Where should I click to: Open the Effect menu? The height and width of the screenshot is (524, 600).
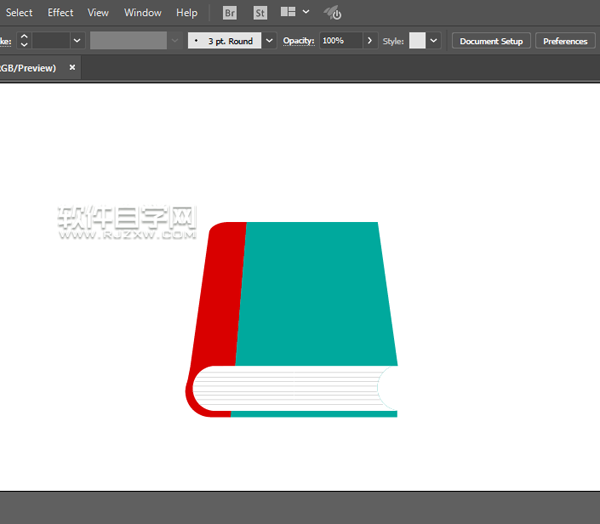tap(61, 13)
